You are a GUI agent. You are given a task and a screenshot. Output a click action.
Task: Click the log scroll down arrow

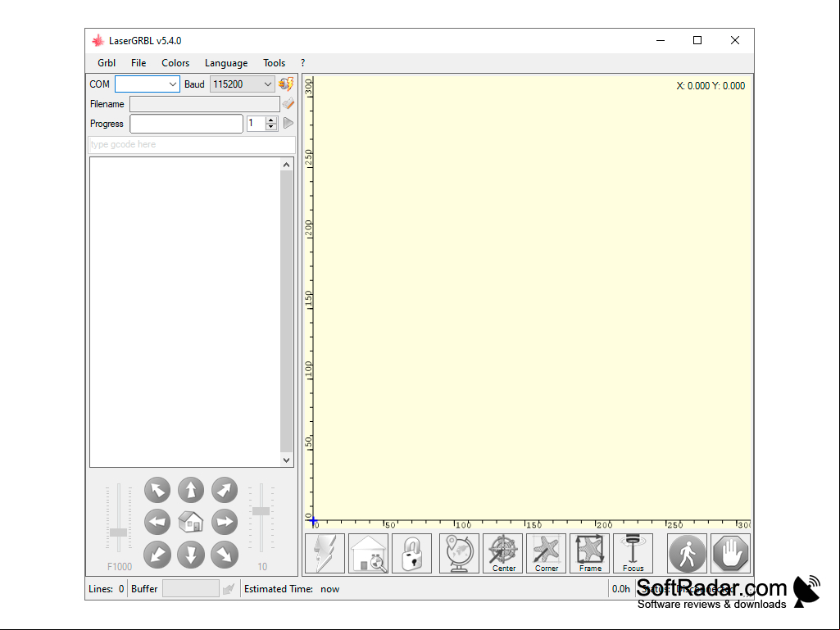coord(287,460)
